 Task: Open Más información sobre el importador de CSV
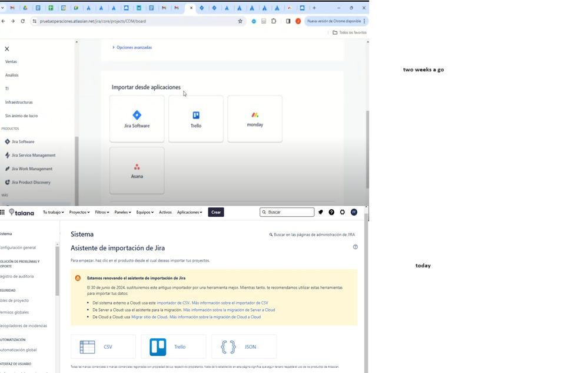tap(230, 302)
